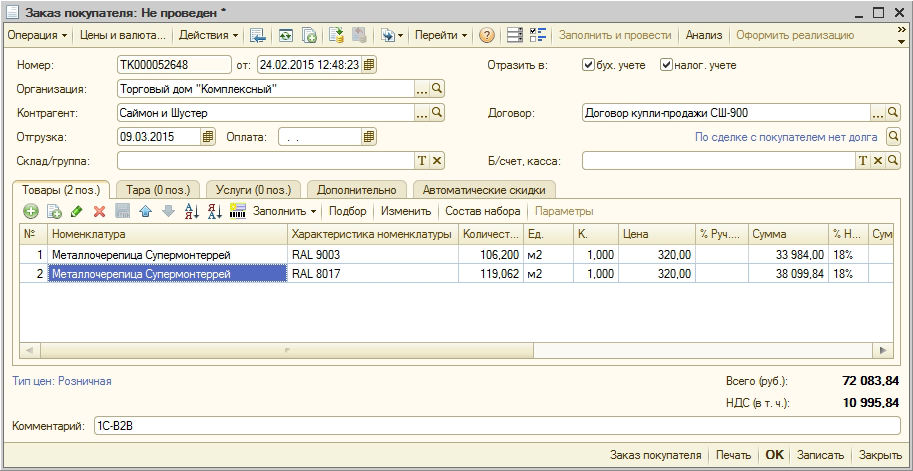Click Цены и валюта... toolbar item

tap(123, 36)
